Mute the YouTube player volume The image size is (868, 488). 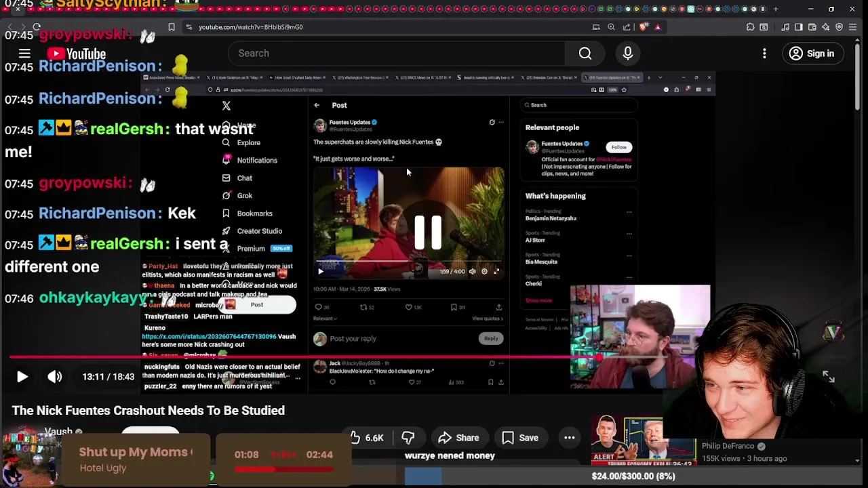click(x=55, y=376)
